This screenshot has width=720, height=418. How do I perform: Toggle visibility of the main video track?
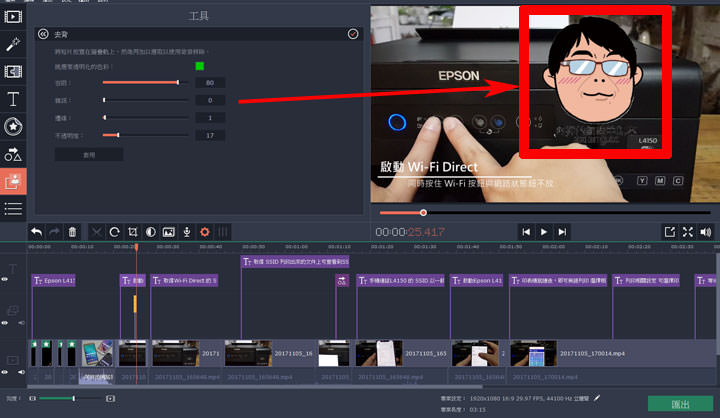coord(5,372)
